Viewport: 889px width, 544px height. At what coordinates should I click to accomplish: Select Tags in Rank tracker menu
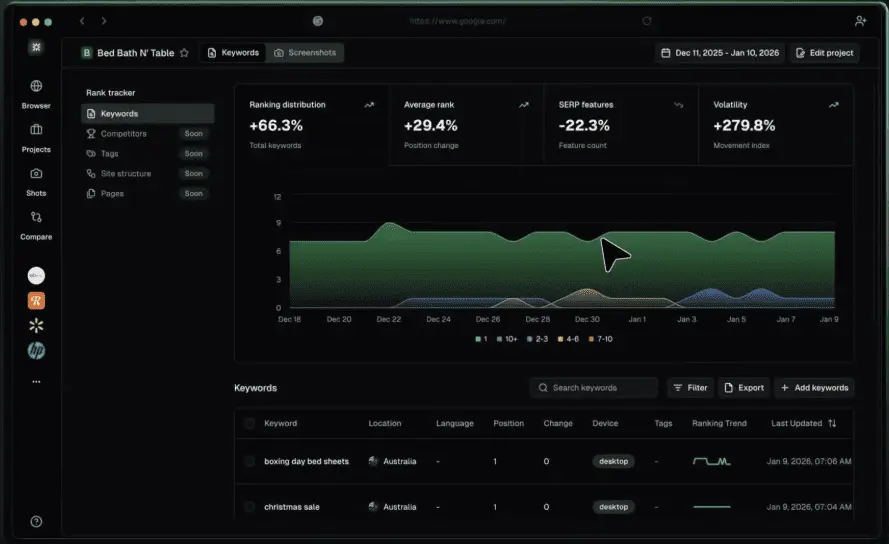coord(147,153)
